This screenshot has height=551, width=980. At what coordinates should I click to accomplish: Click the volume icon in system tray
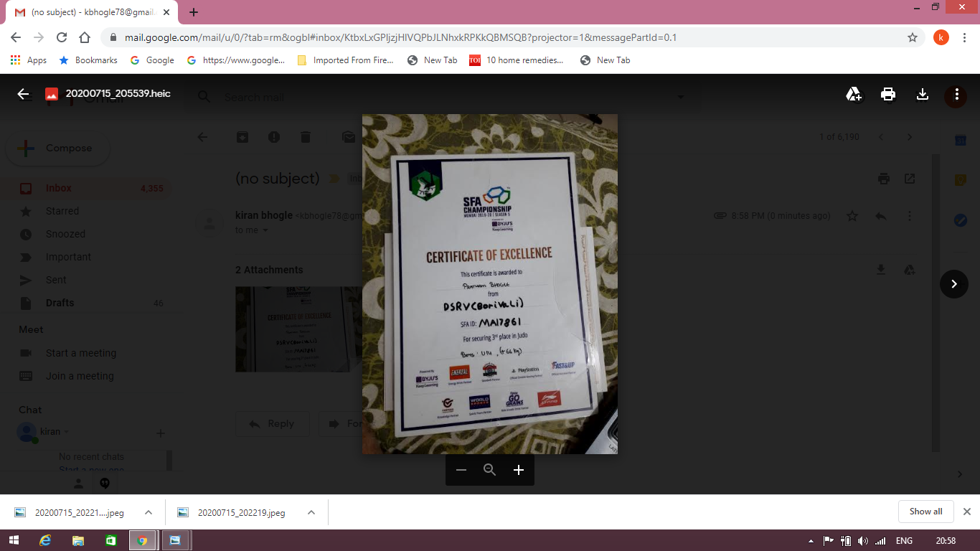pyautogui.click(x=862, y=541)
